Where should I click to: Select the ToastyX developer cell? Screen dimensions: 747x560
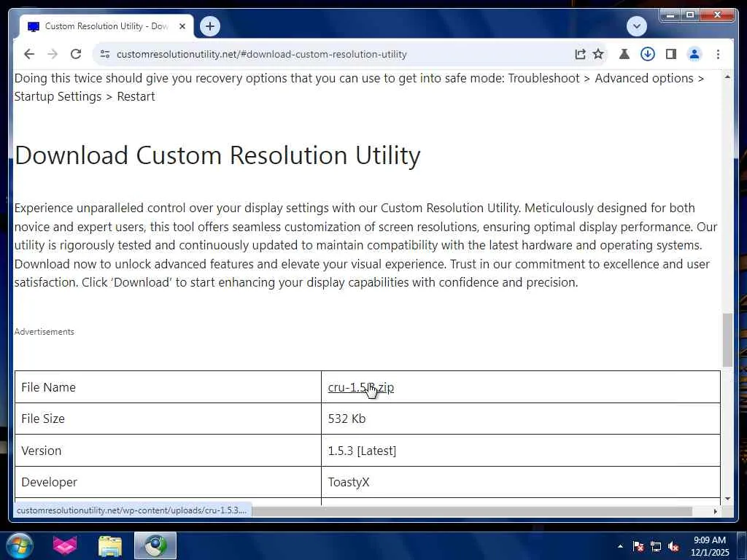521,482
